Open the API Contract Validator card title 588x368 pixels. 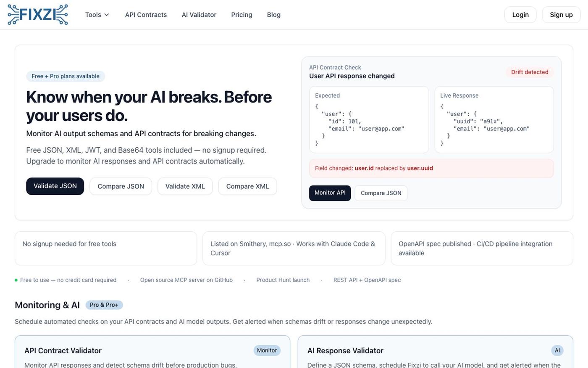click(x=63, y=351)
